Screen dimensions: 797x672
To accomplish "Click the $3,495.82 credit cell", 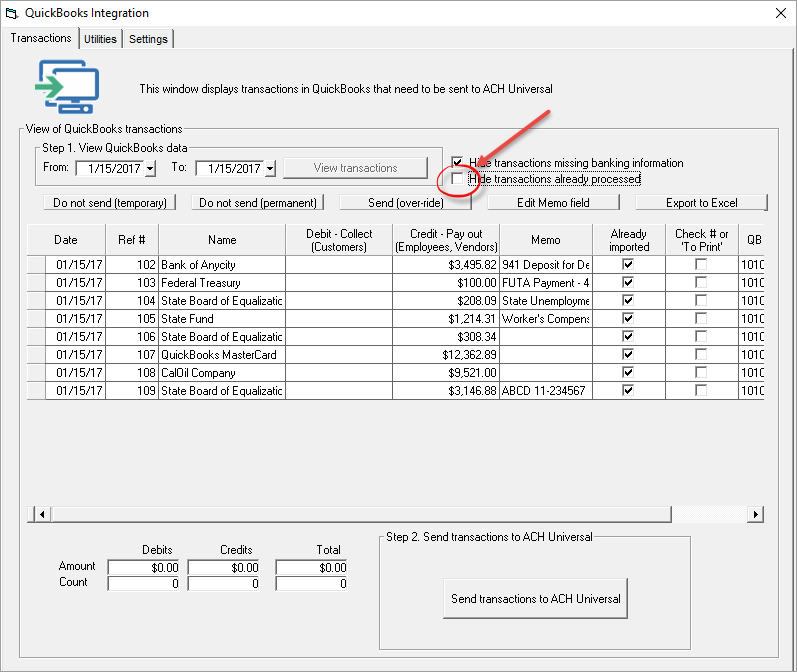I will (x=446, y=264).
